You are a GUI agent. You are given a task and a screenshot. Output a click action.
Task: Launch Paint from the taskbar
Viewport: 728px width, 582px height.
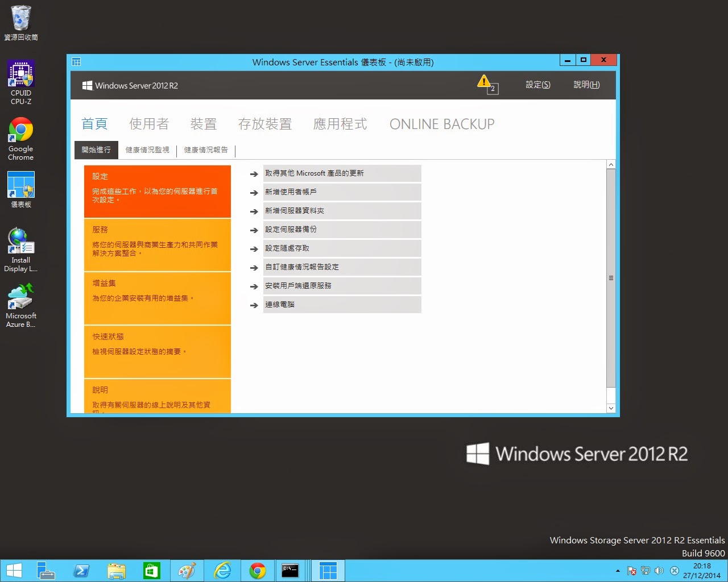[187, 571]
